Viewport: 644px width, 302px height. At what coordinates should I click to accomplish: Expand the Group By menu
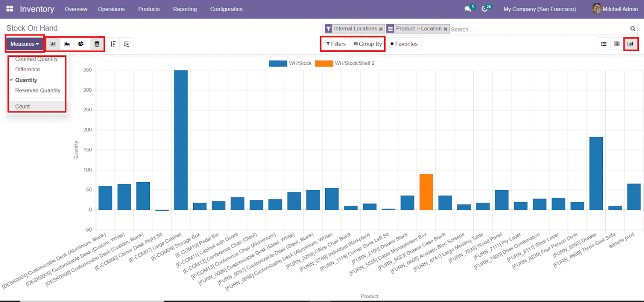(x=367, y=43)
